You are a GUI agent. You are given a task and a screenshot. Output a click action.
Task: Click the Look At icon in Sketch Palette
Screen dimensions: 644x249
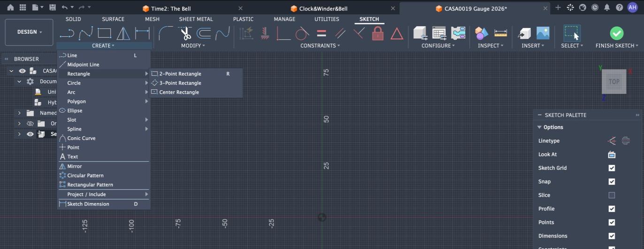[x=612, y=154]
